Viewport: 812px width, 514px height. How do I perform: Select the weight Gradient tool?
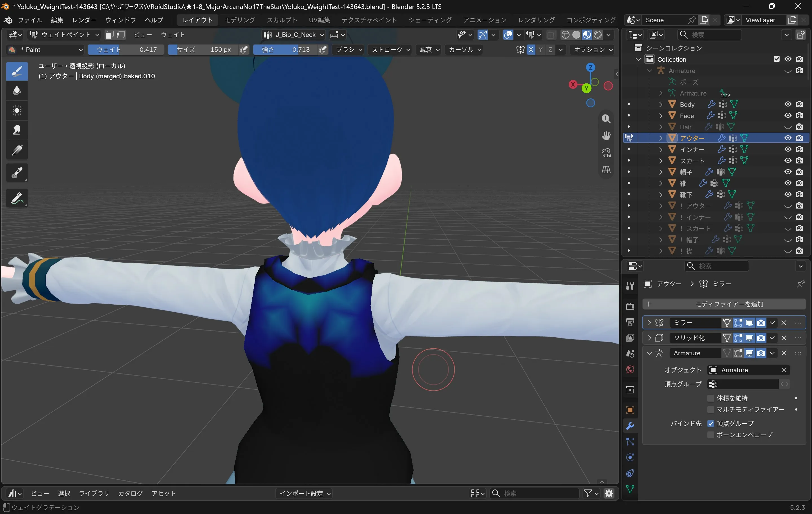tap(17, 150)
